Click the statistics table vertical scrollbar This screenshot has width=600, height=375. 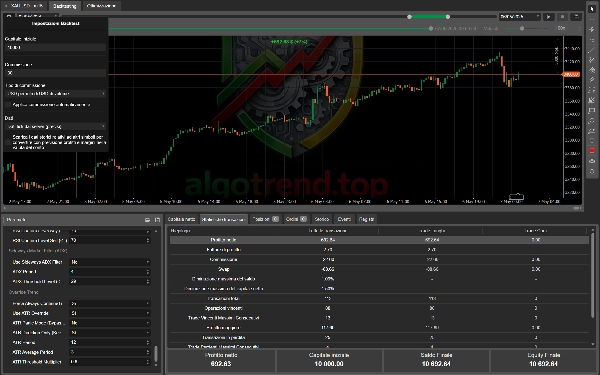593,276
